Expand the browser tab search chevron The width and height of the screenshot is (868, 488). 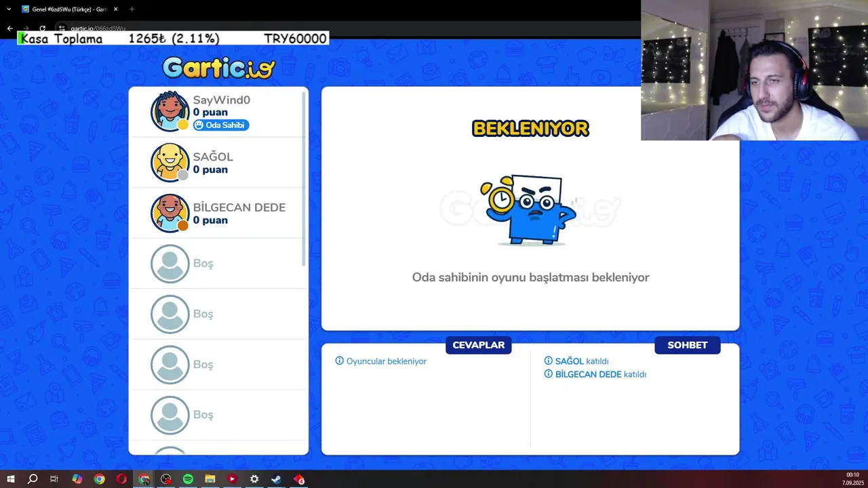tap(9, 9)
